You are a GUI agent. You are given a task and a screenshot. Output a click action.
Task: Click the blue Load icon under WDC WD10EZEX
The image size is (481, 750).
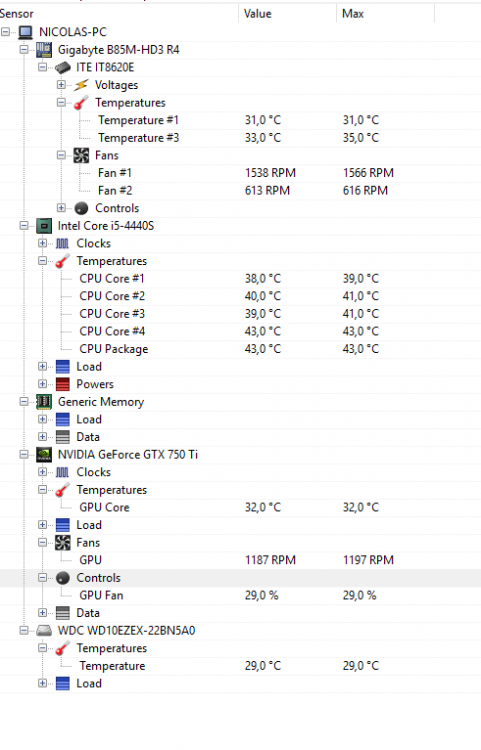63,684
